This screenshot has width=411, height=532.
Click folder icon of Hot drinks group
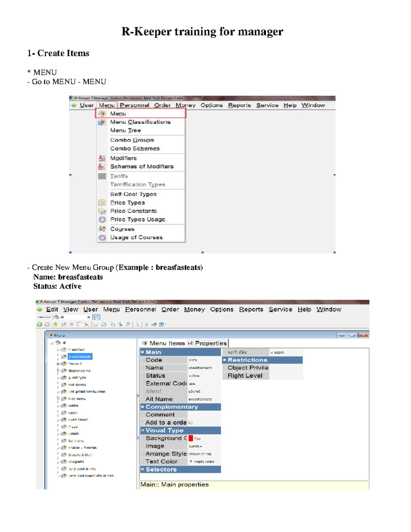pyautogui.click(x=64, y=385)
